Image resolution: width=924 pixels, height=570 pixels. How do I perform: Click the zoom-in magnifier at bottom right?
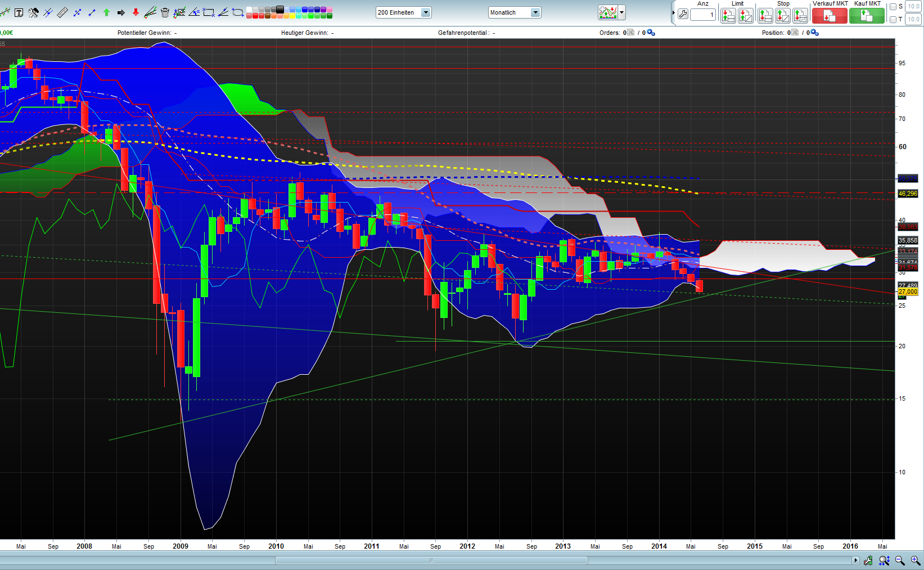(915, 560)
